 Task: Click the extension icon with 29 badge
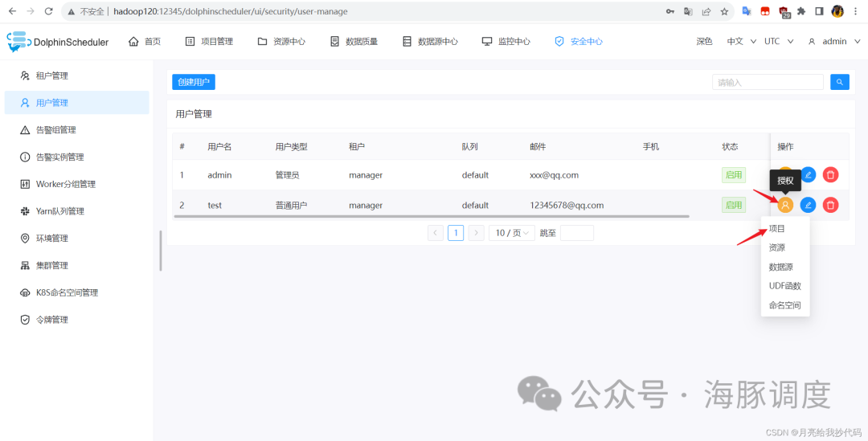tap(784, 12)
